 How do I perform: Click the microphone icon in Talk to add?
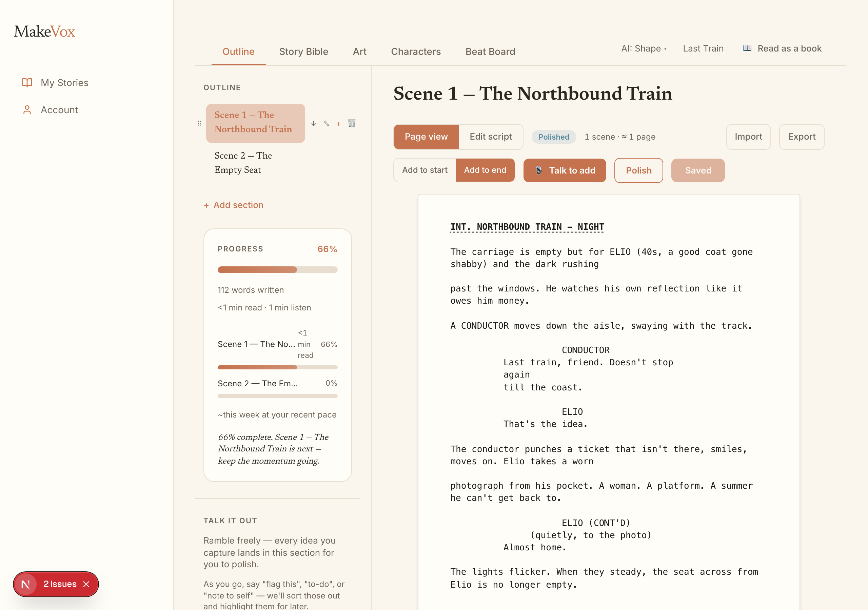539,170
